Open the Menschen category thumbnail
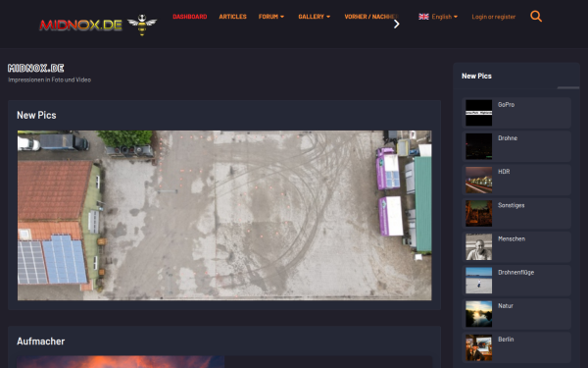588x368 pixels. tap(479, 246)
